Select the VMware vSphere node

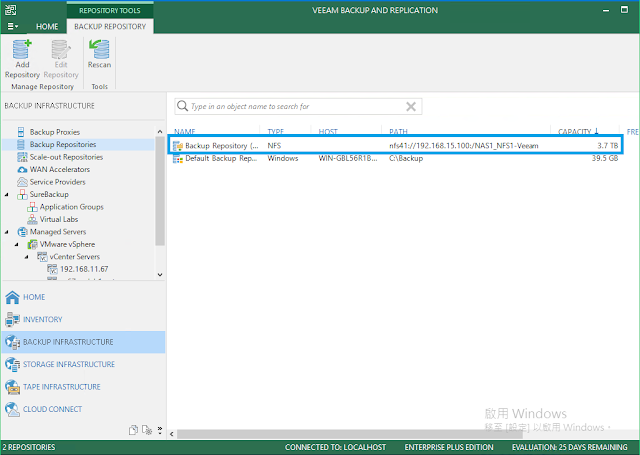pos(67,244)
